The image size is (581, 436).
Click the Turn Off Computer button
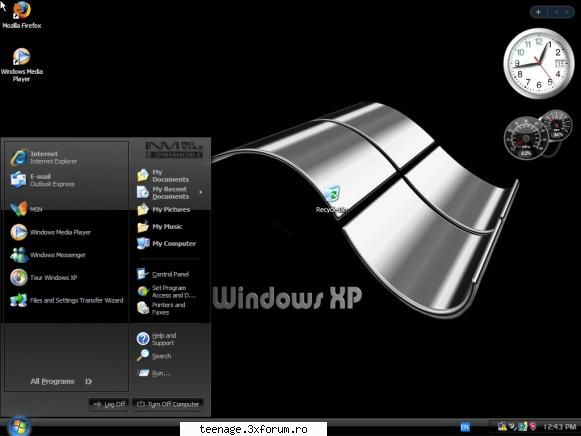[168, 404]
